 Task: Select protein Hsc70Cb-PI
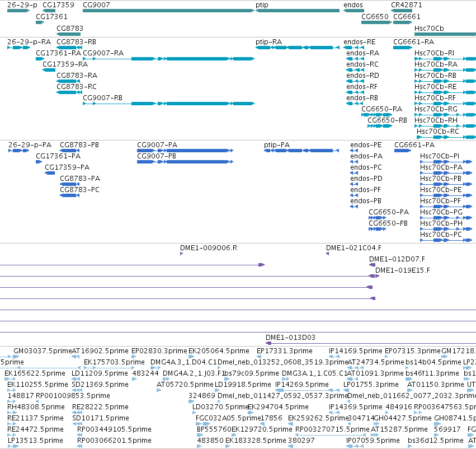(446, 162)
